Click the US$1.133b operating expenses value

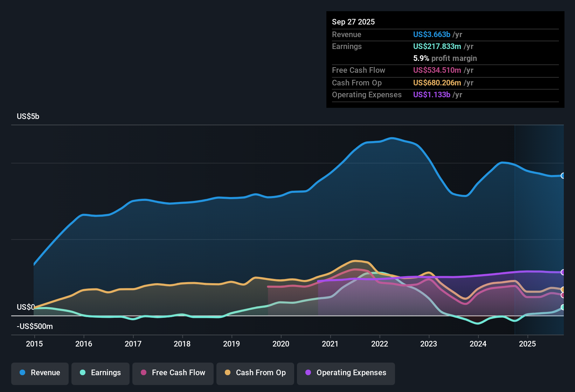(432, 94)
